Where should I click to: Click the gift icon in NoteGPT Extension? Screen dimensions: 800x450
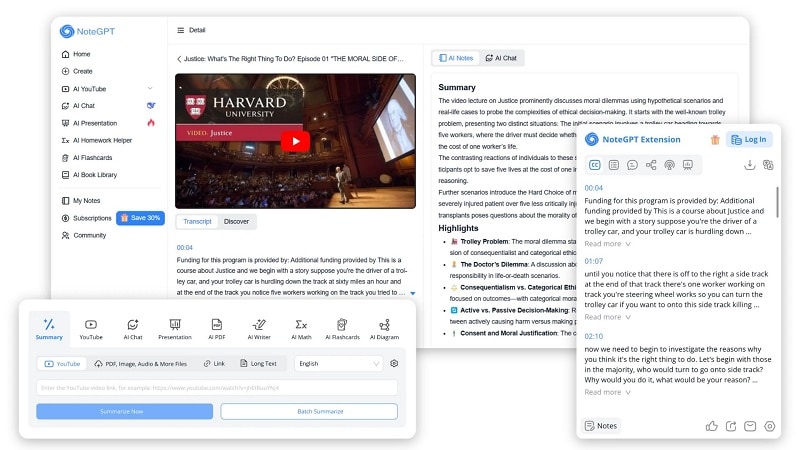click(x=715, y=139)
